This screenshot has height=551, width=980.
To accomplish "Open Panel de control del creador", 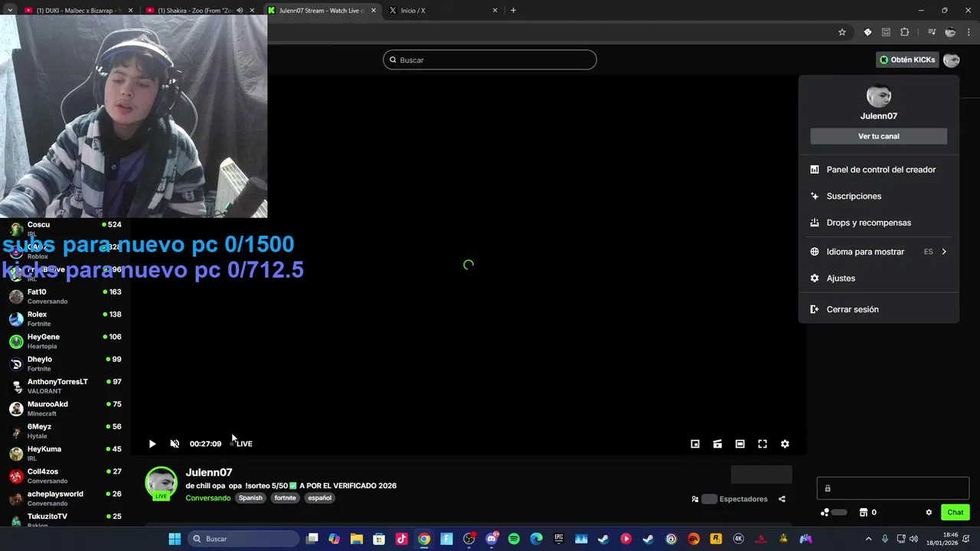I will [x=879, y=170].
